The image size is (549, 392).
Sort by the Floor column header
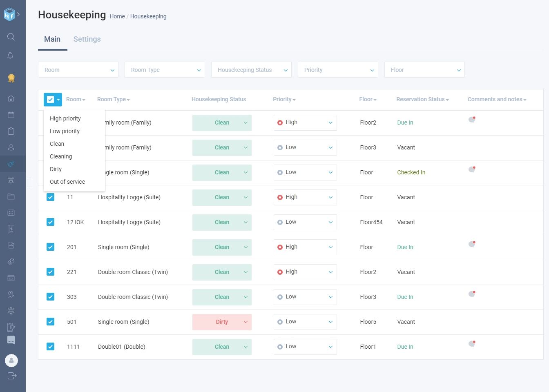tap(368, 99)
